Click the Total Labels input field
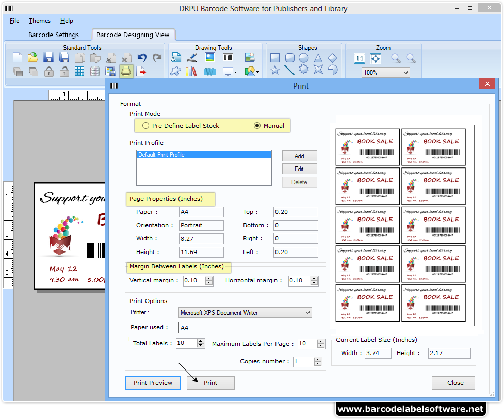The height and width of the screenshot is (420, 504). 186,343
